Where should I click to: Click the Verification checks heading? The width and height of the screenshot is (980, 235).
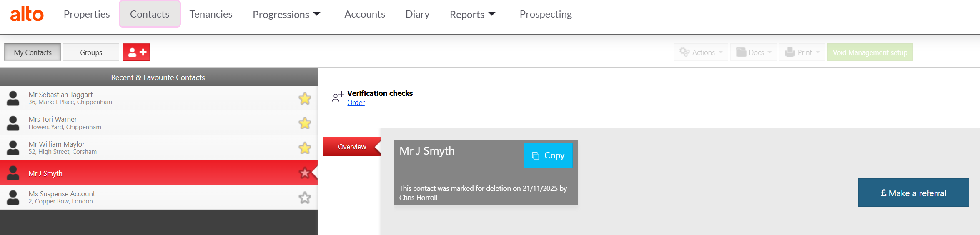380,93
